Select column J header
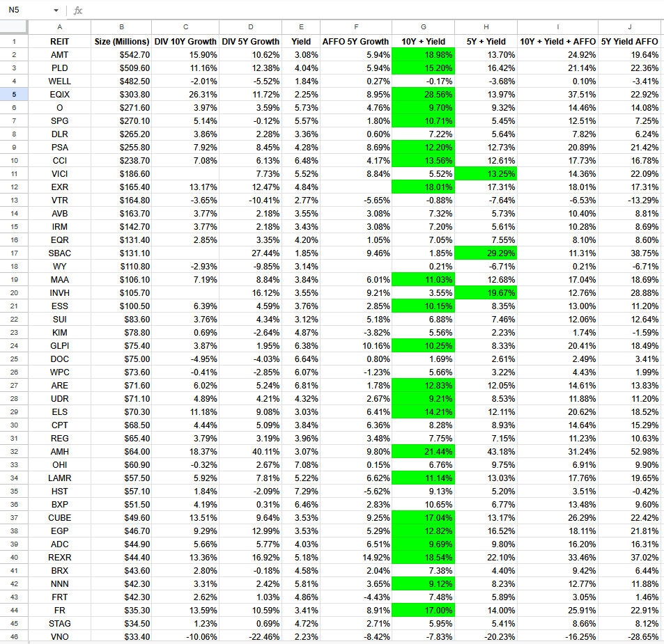Screen dimensions: 664x644 click(x=630, y=26)
